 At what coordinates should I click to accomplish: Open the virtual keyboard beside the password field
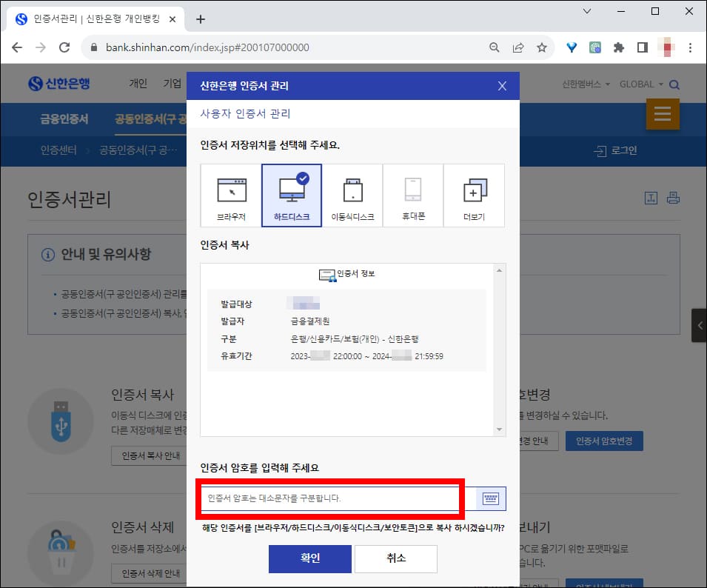[491, 498]
